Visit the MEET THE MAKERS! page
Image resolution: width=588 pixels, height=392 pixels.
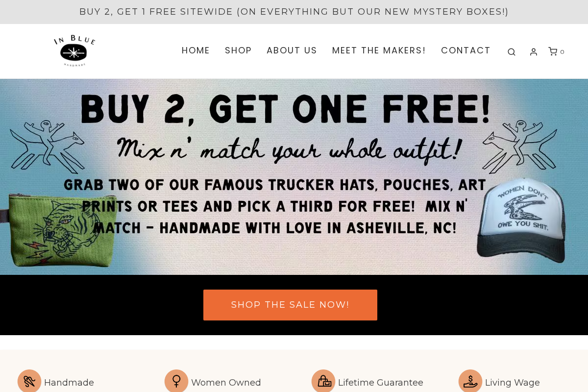pyautogui.click(x=379, y=50)
